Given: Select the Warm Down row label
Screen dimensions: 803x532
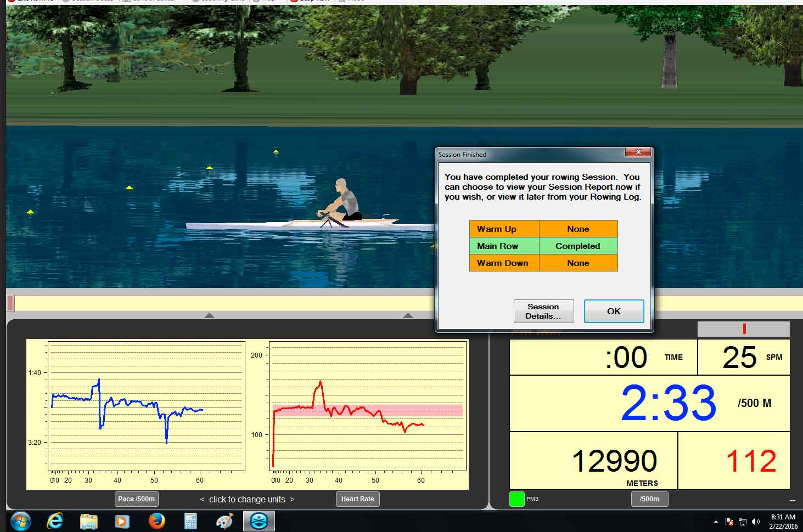Looking at the screenshot, I should point(504,263).
